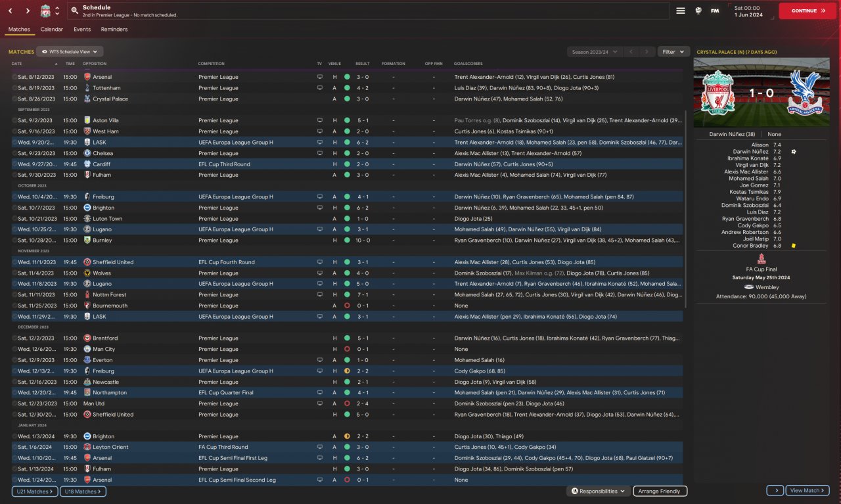Click the red Continue button
841x504 pixels.
(807, 11)
